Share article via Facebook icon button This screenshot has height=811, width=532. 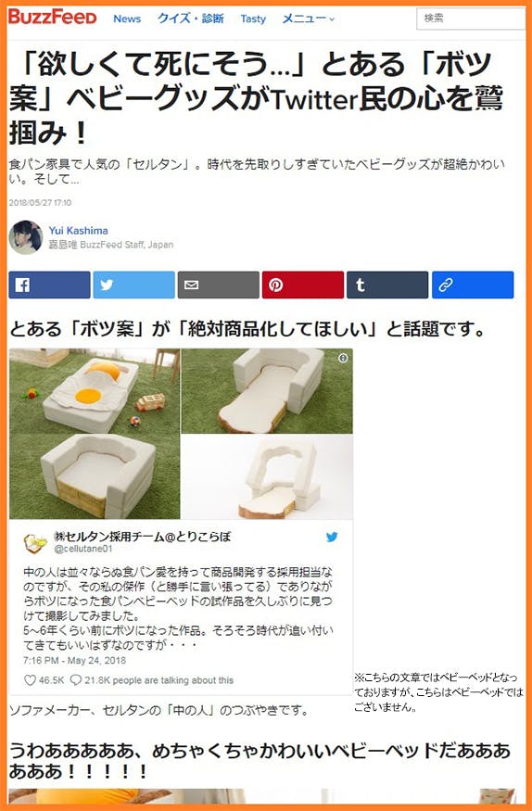(x=49, y=285)
